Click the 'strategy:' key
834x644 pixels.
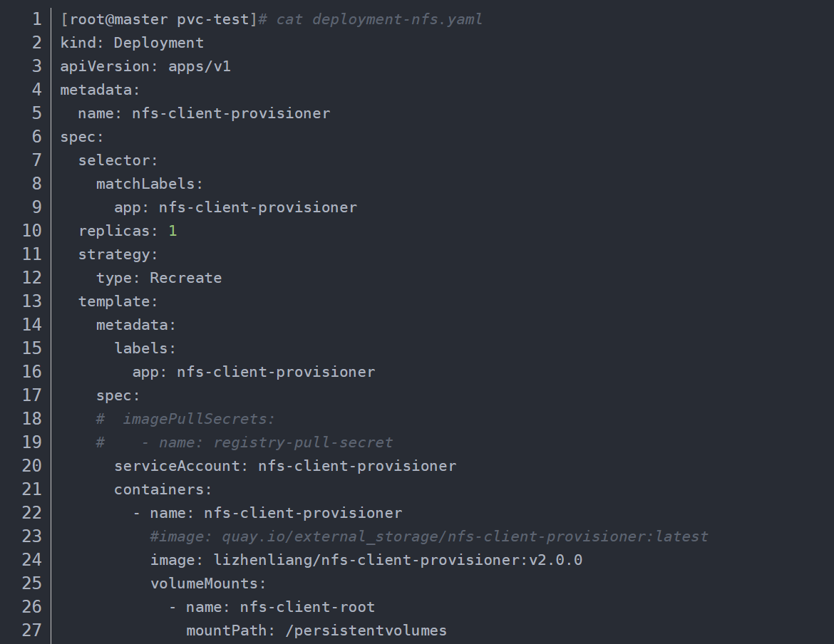coord(118,254)
